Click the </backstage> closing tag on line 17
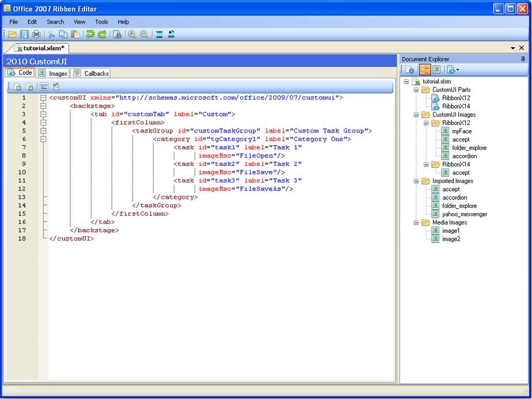Viewport: 532px width, 399px height. tap(94, 230)
